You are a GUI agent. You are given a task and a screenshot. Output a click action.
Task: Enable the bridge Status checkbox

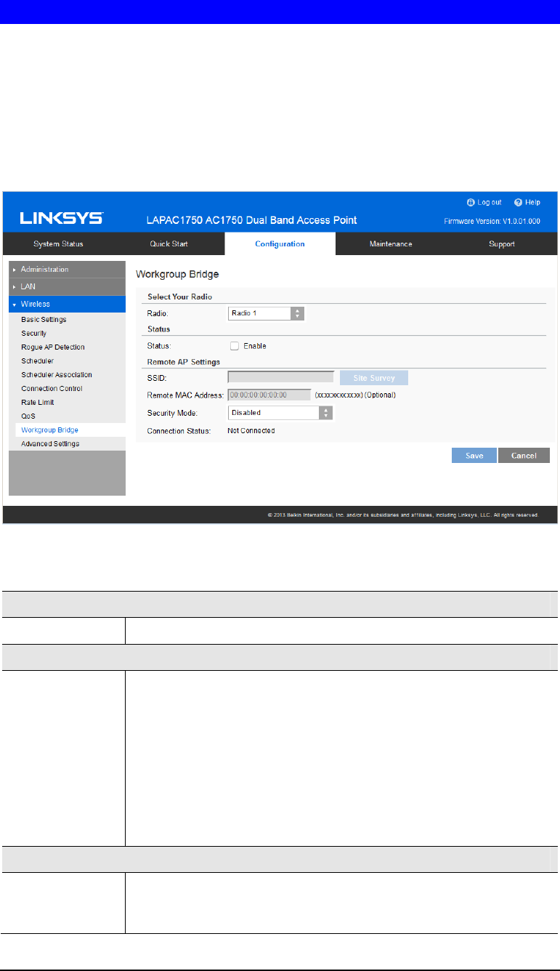click(235, 346)
